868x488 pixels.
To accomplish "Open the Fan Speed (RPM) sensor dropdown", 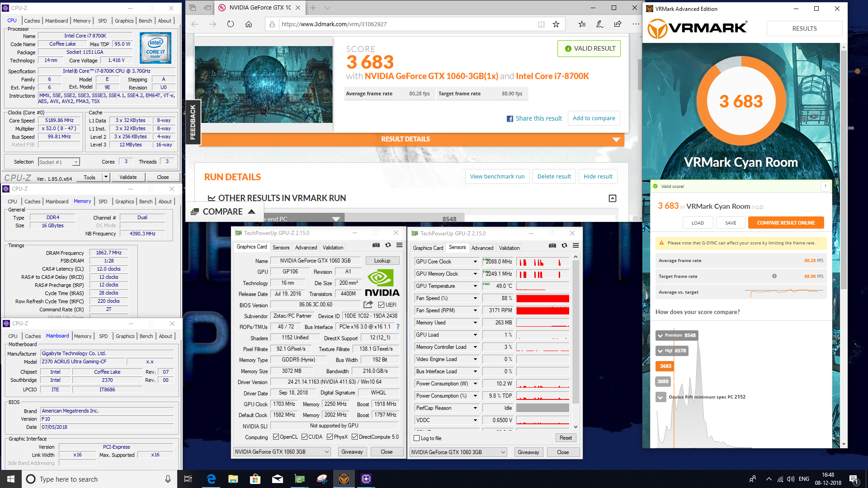I will click(475, 310).
